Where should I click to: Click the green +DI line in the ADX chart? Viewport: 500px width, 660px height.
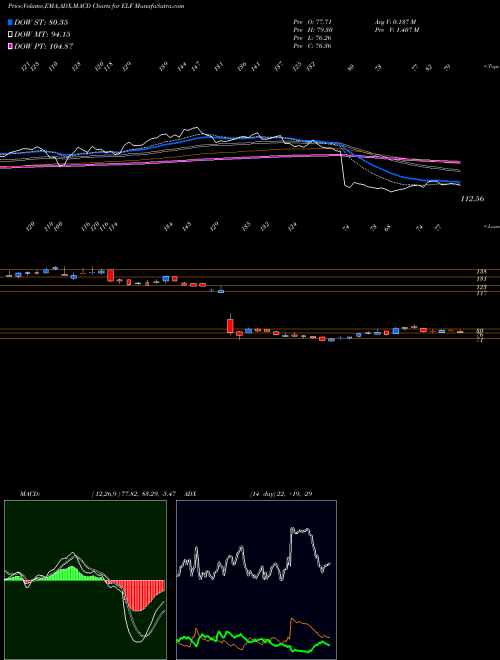253,639
